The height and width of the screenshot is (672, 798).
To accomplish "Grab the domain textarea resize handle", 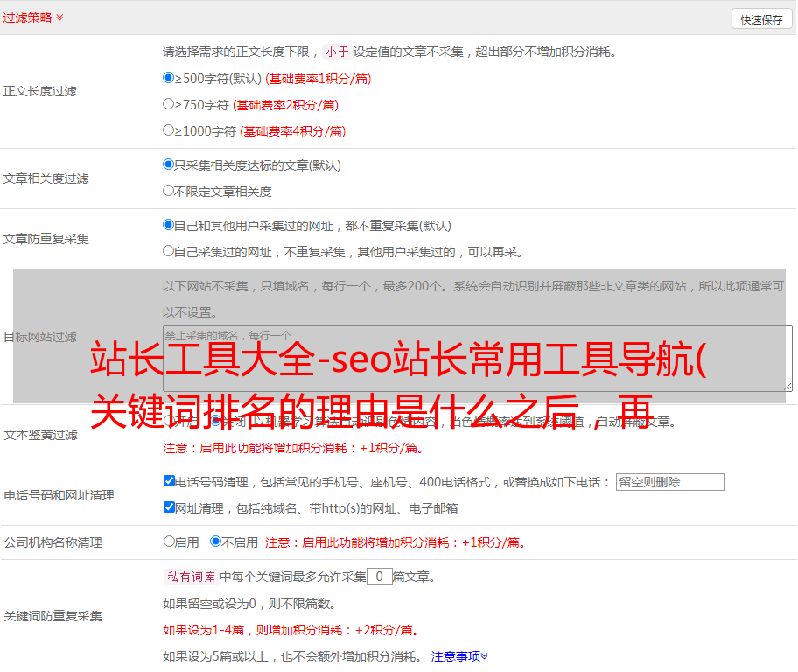I will point(787,387).
